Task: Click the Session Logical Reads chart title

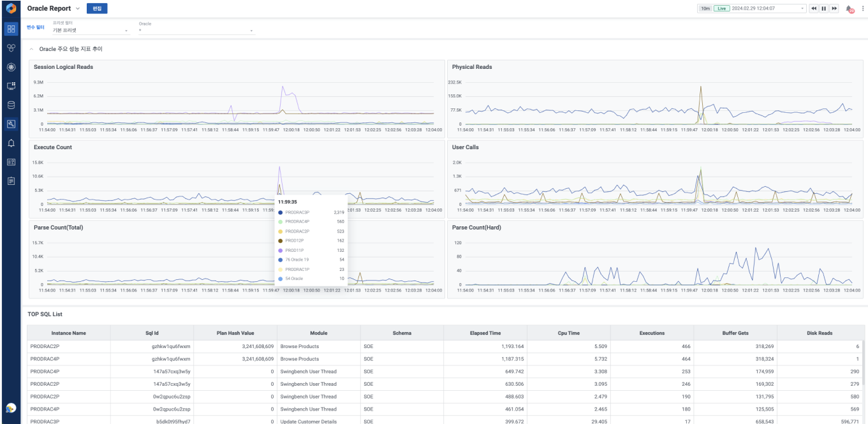Action: [x=63, y=67]
